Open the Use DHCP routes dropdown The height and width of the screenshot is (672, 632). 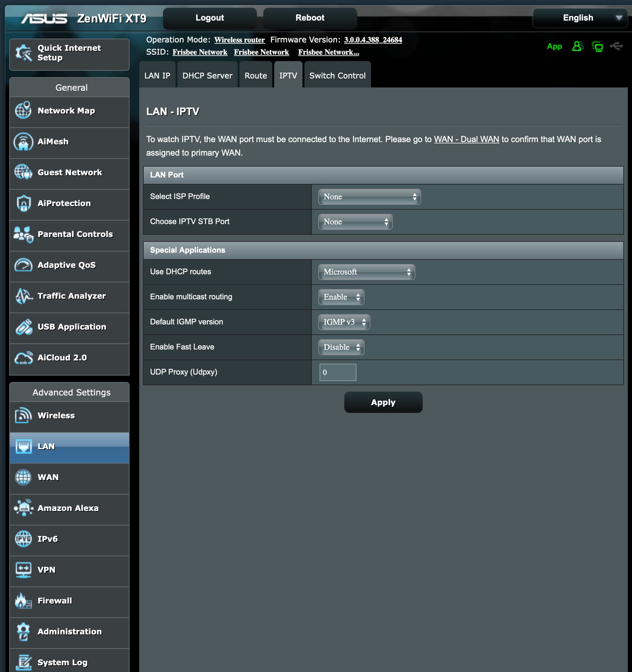point(366,272)
